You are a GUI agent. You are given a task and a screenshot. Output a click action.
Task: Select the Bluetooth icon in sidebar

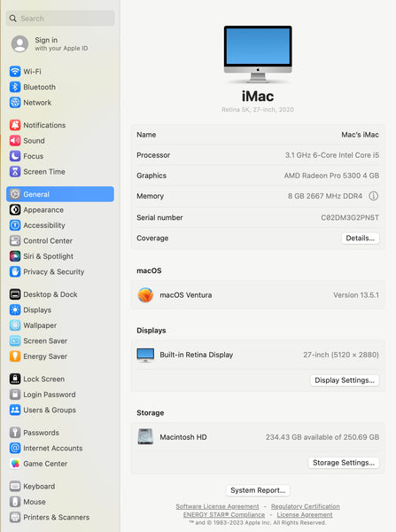click(x=15, y=87)
